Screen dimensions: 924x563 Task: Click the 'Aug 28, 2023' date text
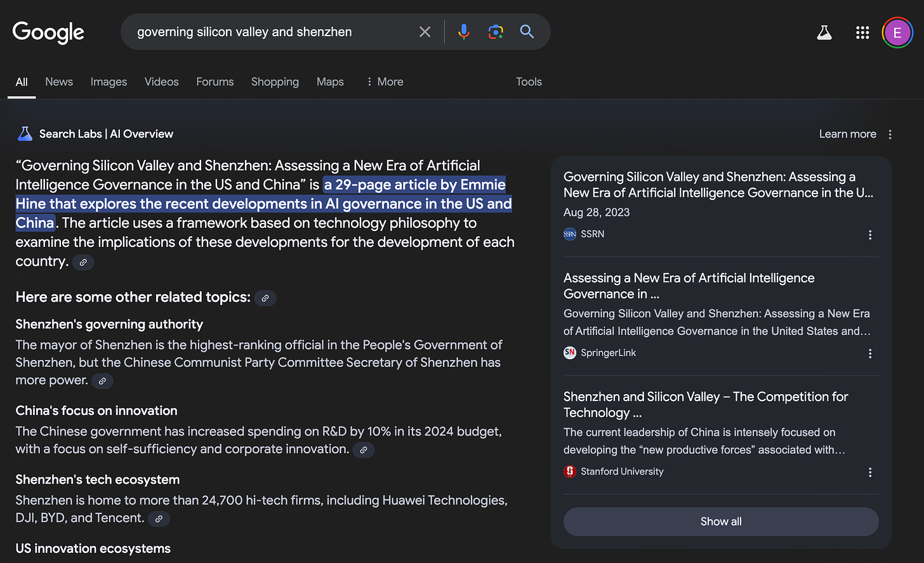pyautogui.click(x=597, y=213)
